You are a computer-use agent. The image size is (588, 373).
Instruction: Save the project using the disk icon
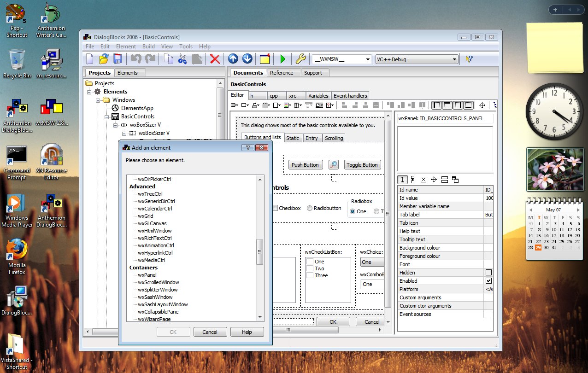(117, 59)
